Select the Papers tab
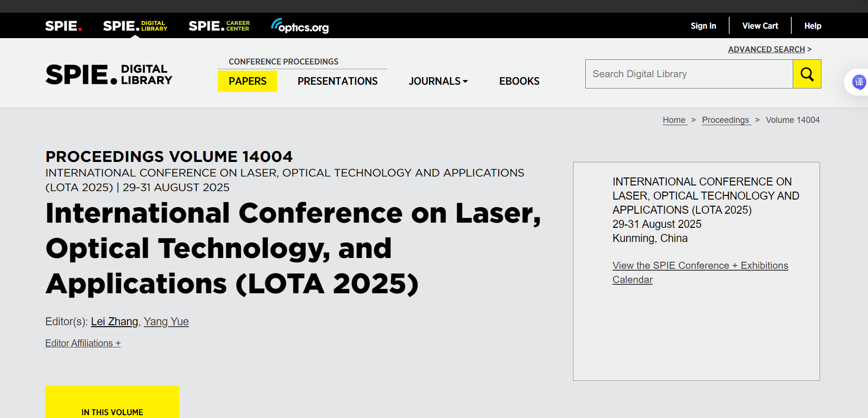The height and width of the screenshot is (418, 868). (247, 81)
